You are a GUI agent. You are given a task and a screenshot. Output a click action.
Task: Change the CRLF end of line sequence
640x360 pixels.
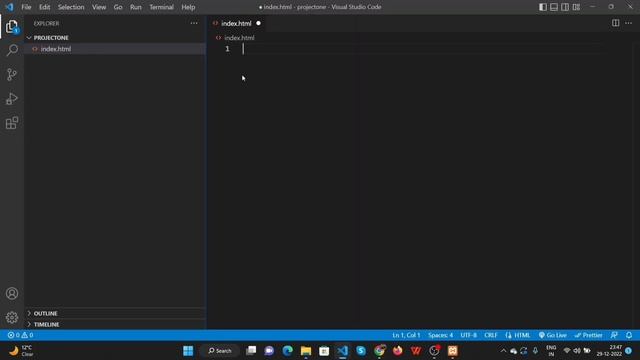pos(491,335)
